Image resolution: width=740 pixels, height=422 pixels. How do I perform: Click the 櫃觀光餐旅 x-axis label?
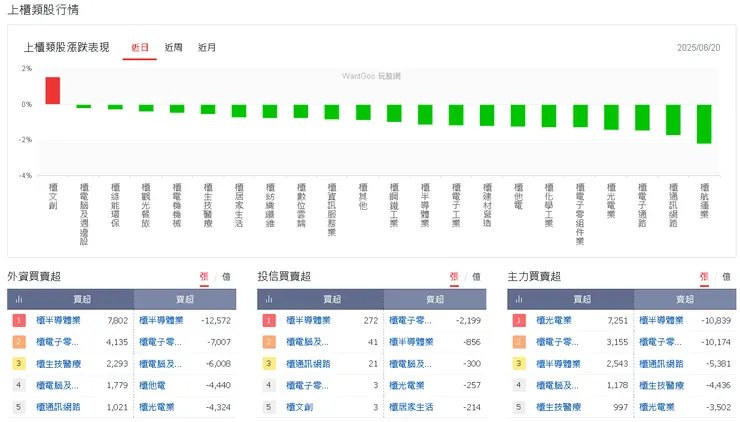(x=146, y=205)
